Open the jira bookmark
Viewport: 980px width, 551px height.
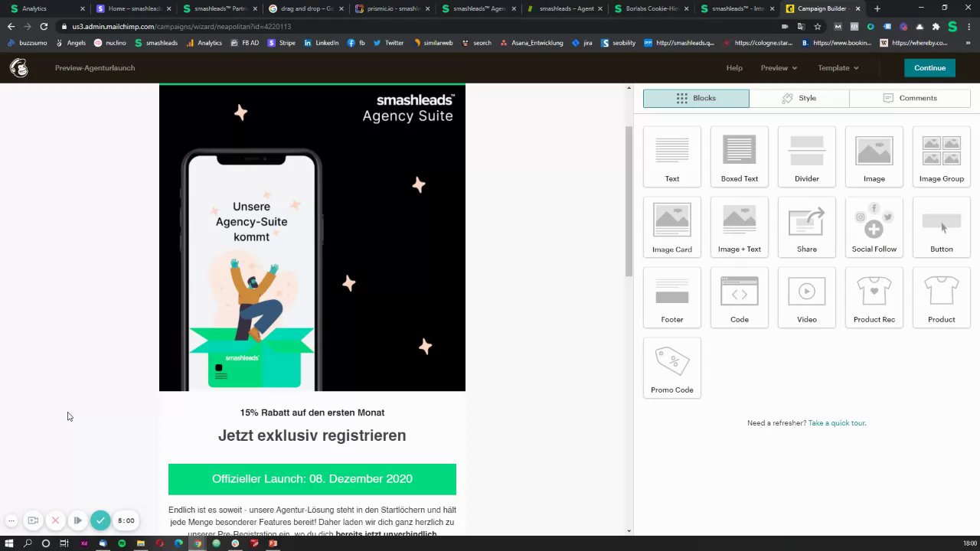(x=583, y=43)
